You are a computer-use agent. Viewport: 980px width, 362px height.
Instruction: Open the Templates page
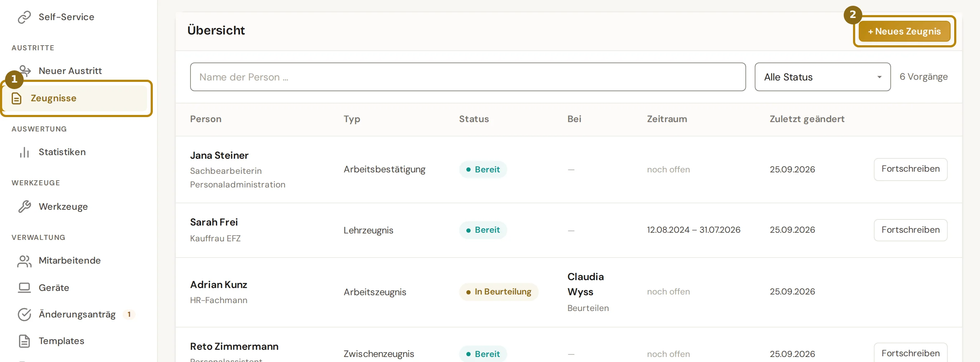tap(61, 341)
